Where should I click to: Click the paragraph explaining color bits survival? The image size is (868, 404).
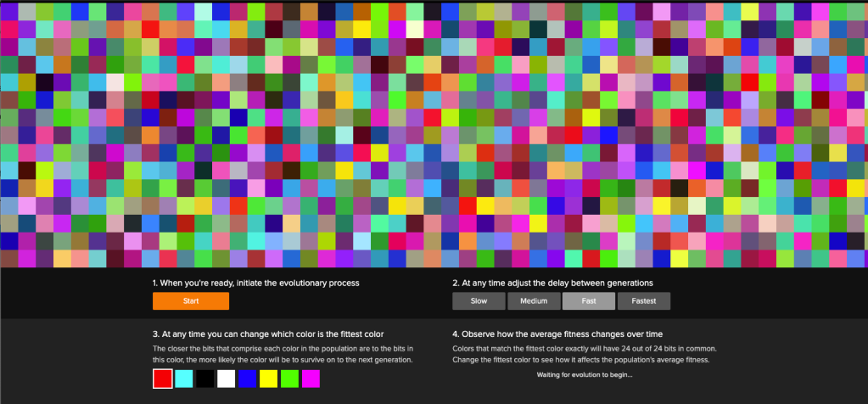pyautogui.click(x=283, y=355)
